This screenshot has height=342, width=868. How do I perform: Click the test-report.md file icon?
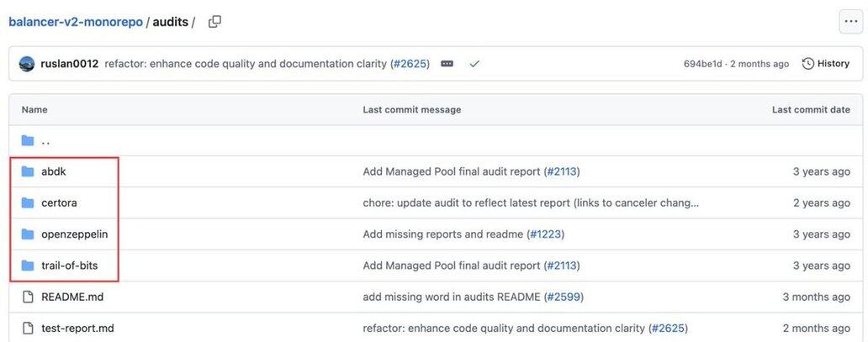pyautogui.click(x=28, y=328)
